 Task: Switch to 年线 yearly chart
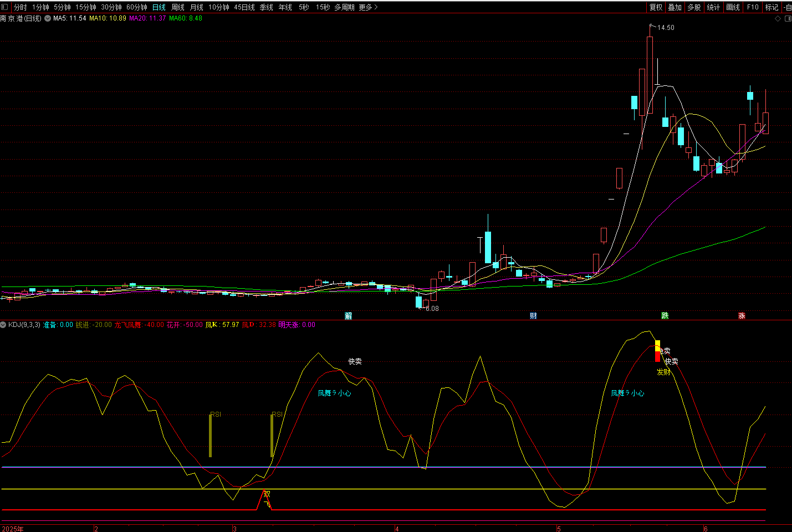(285, 7)
